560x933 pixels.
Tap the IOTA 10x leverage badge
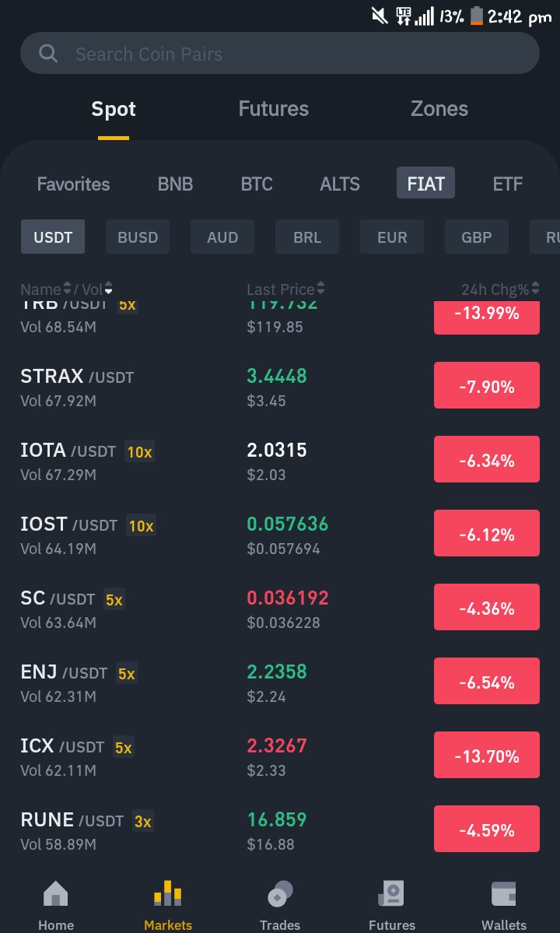click(140, 451)
